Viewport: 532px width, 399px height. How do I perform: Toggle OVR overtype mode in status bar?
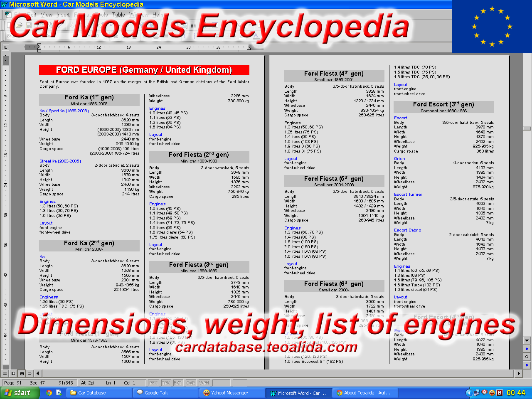(x=191, y=383)
